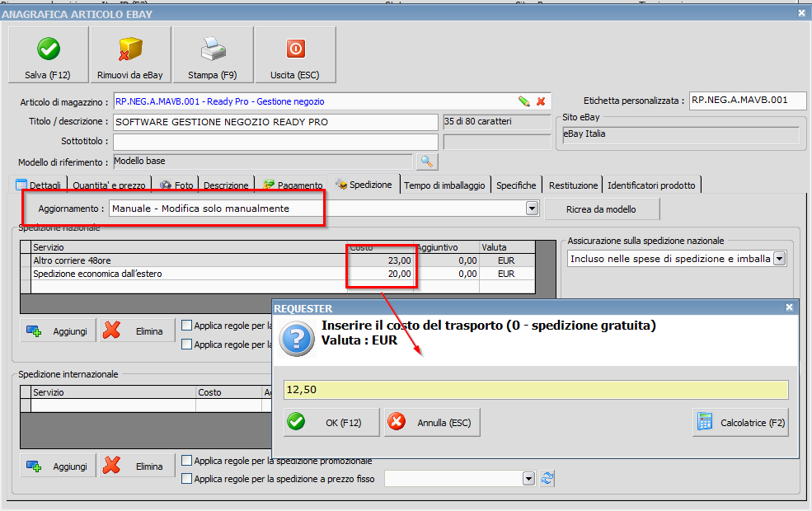This screenshot has width=812, height=511.
Task: Delete international shipping service with Elimina
Action: tap(137, 466)
